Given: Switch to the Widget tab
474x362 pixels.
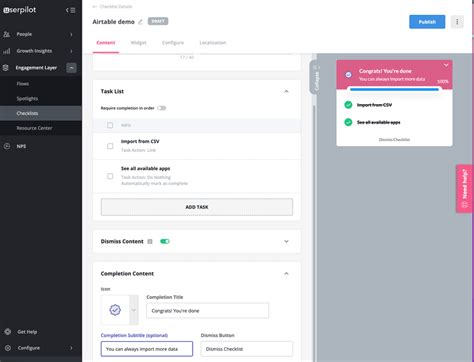Looking at the screenshot, I should point(138,43).
